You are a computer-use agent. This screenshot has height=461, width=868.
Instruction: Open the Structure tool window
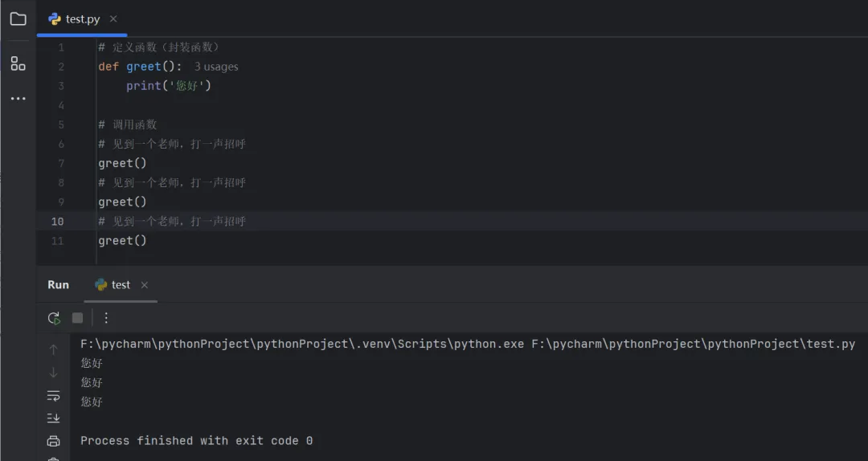[x=18, y=63]
